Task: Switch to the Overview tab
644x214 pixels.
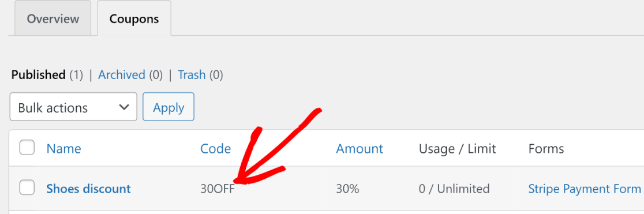Action: tap(53, 18)
